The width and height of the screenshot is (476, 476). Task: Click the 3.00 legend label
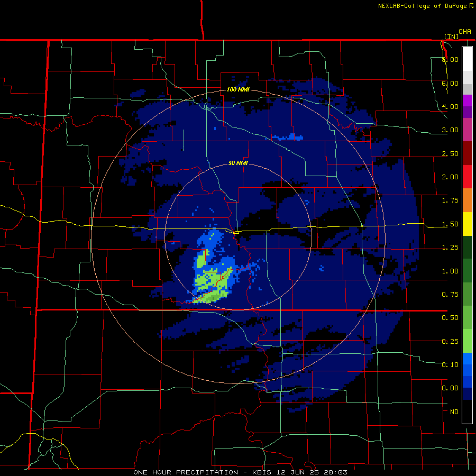pos(450,130)
